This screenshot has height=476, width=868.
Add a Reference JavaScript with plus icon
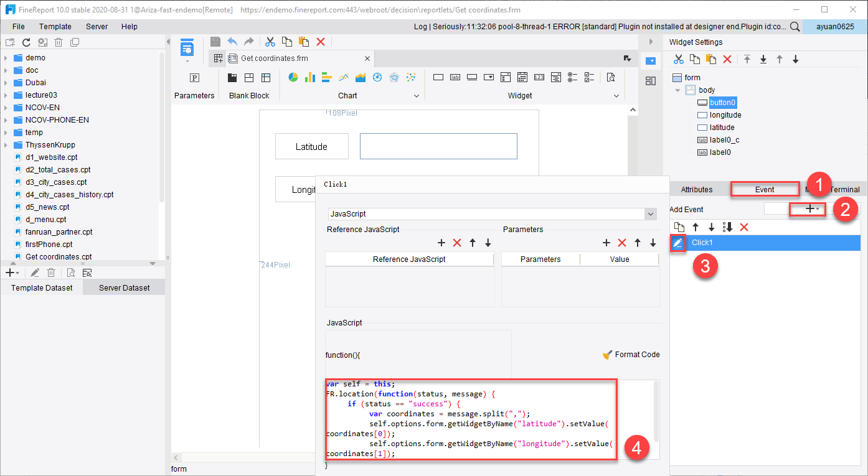point(441,243)
